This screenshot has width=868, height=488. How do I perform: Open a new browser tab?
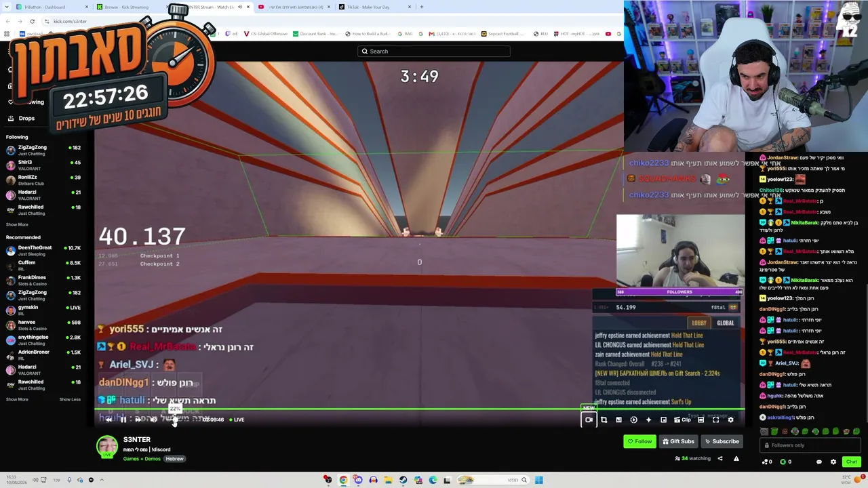tap(421, 7)
